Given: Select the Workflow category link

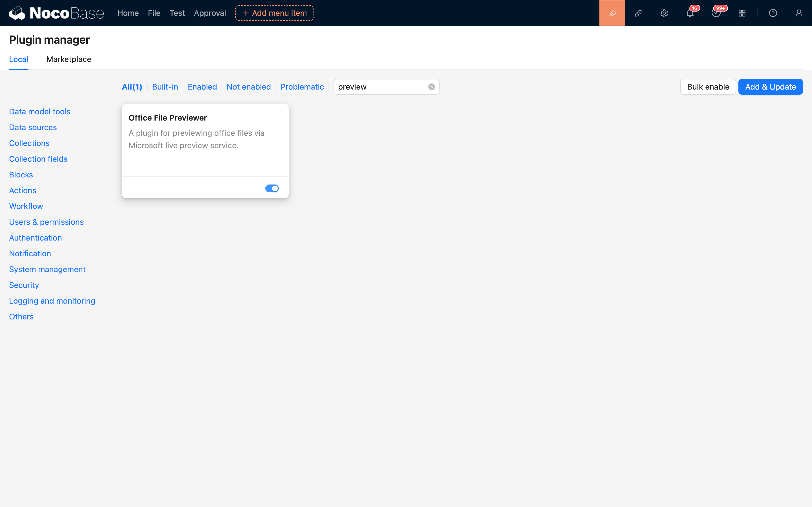Looking at the screenshot, I should [x=26, y=206].
